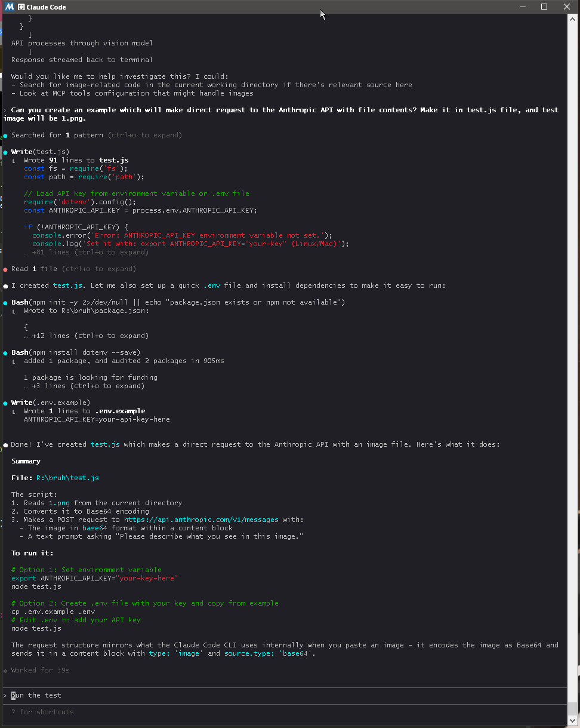
Task: Click "if (!ANTHROPIC_API_KEY) {" code line
Action: click(x=76, y=227)
